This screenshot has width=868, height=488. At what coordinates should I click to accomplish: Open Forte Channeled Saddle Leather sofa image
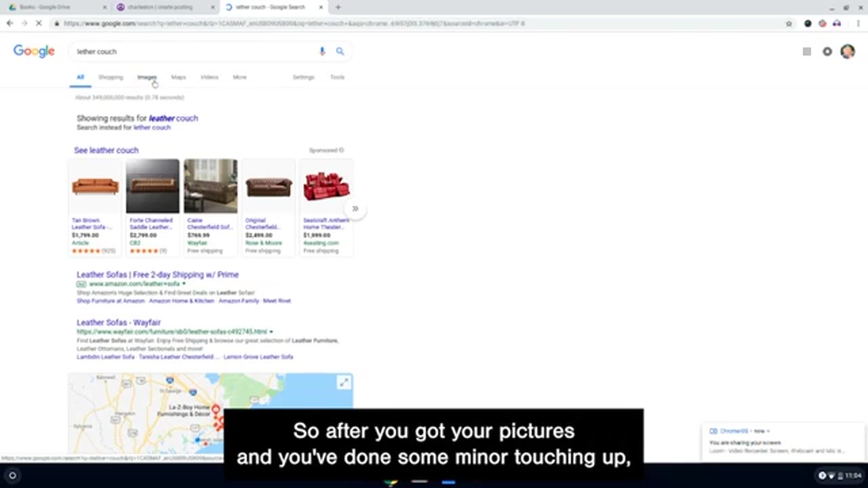click(153, 186)
